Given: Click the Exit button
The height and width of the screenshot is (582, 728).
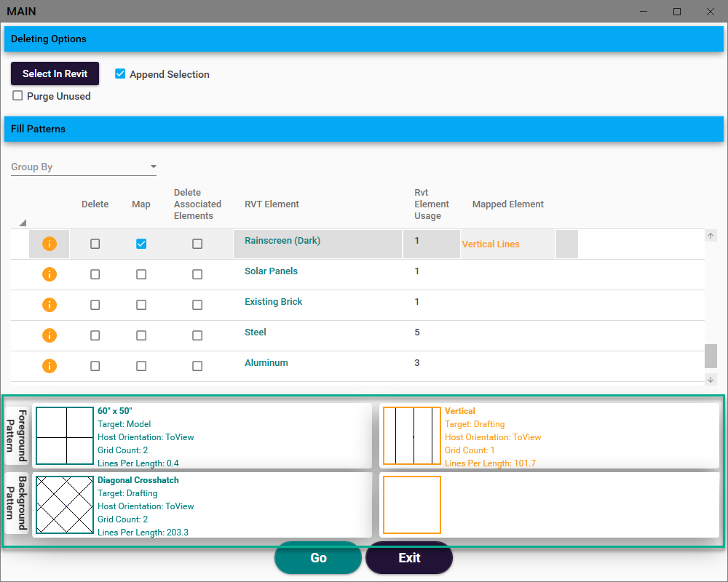Looking at the screenshot, I should [409, 557].
